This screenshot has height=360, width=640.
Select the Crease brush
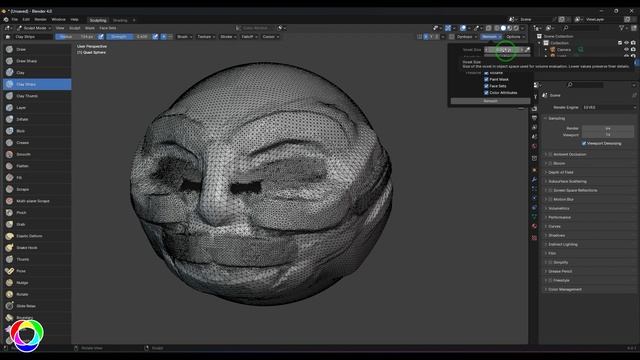coord(37,143)
